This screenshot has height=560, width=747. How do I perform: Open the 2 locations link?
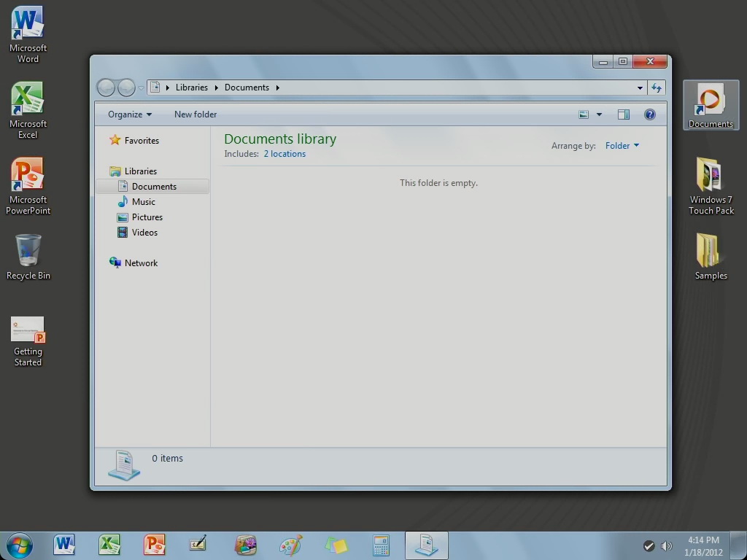285,154
